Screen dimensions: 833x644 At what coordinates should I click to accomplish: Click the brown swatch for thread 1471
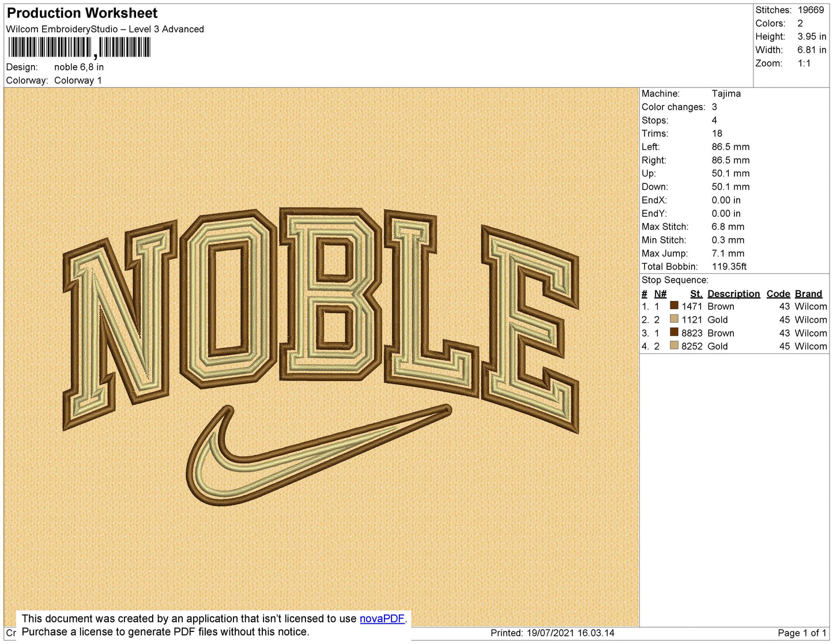pos(674,306)
